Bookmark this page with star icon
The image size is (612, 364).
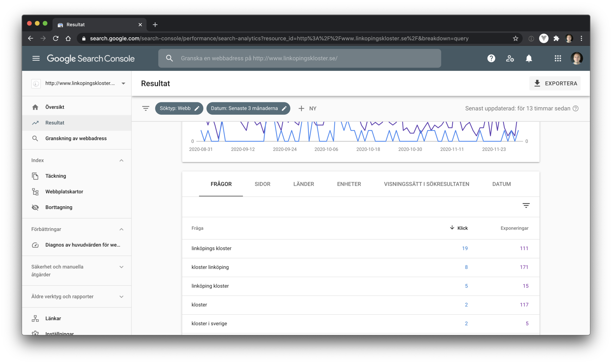515,39
